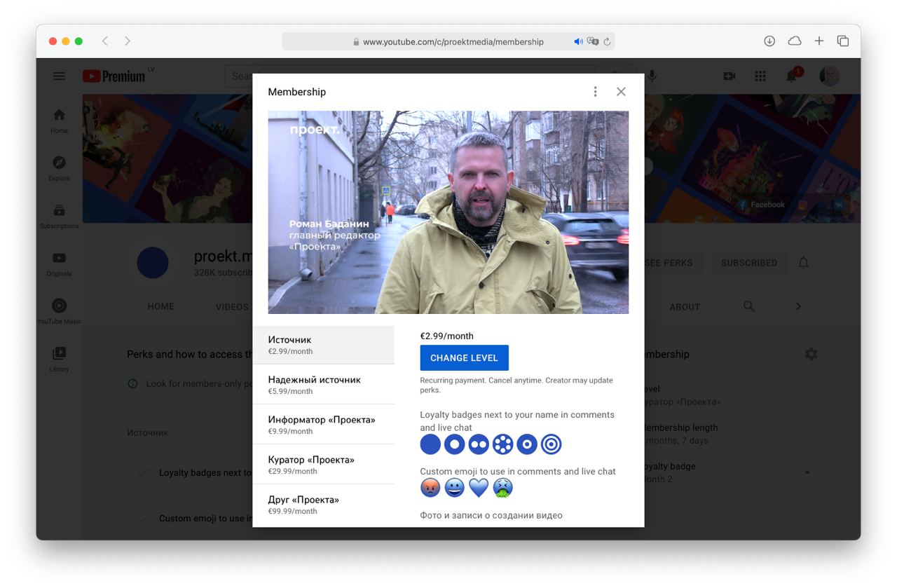Select the Информатор «Проекта» level
Viewport: 897px width, 588px height.
323,425
